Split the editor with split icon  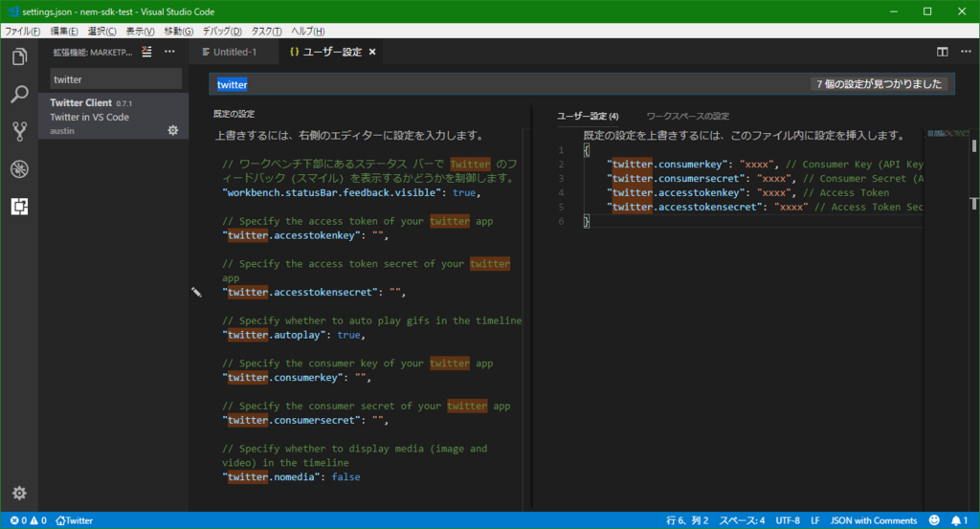[943, 52]
